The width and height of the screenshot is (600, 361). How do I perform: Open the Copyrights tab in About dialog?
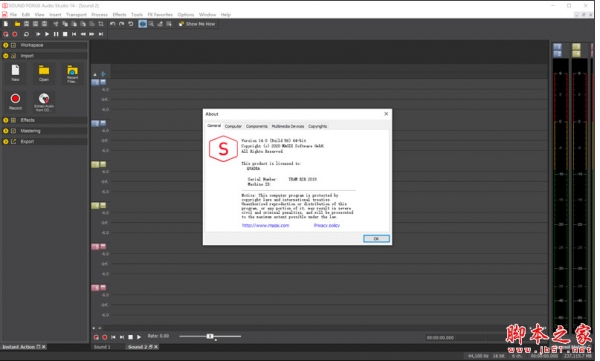pos(318,126)
